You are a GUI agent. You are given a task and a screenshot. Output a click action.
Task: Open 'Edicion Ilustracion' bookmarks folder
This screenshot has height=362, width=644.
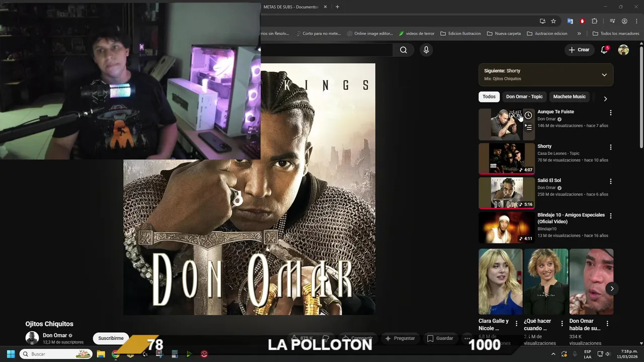point(460,34)
